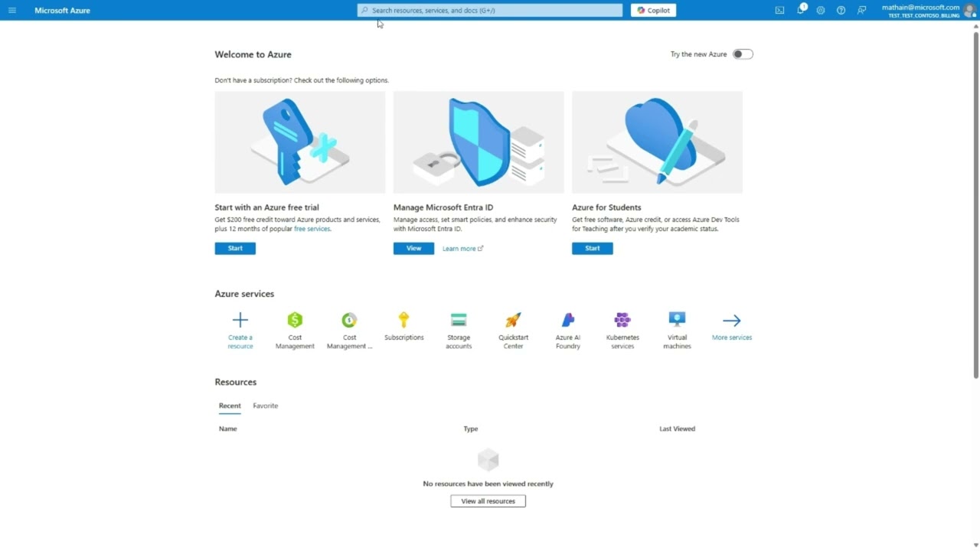
Task: Sort by the Last Viewed column header
Action: [678, 429]
